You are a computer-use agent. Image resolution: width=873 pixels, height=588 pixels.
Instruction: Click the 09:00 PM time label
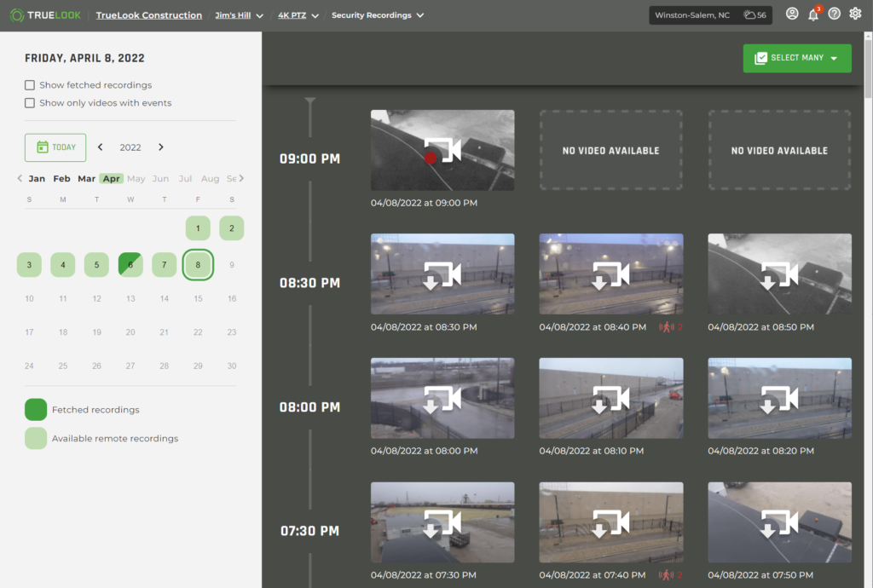point(309,159)
